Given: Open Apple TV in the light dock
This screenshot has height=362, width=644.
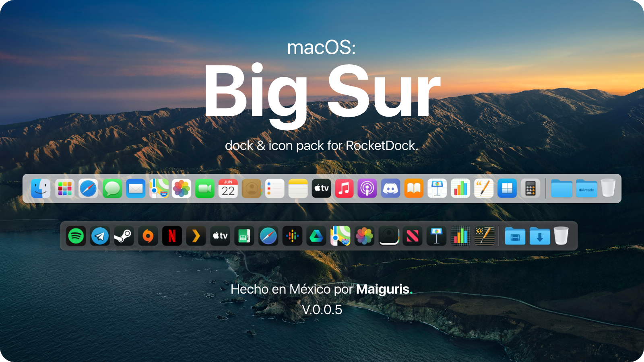Looking at the screenshot, I should tap(322, 188).
